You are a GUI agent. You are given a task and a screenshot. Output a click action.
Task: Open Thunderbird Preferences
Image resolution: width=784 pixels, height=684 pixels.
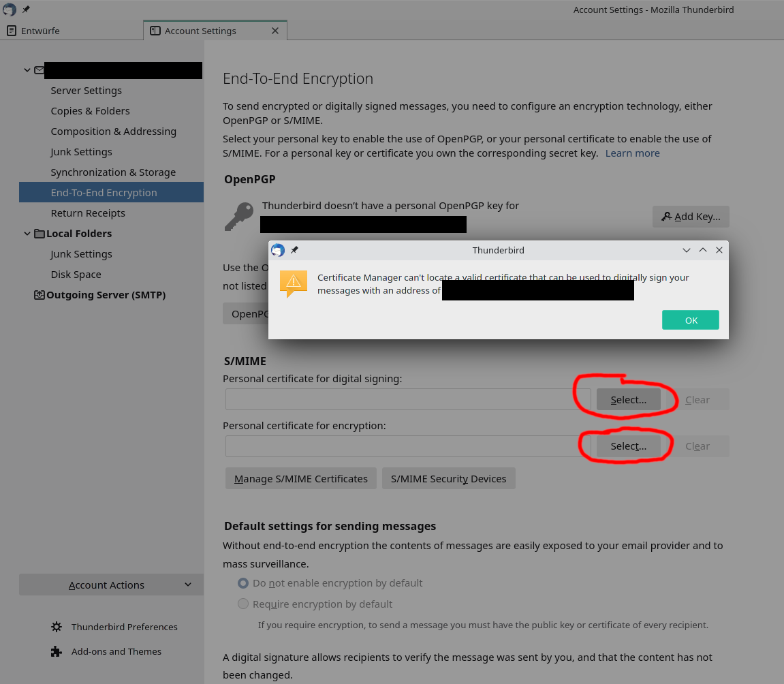point(124,627)
